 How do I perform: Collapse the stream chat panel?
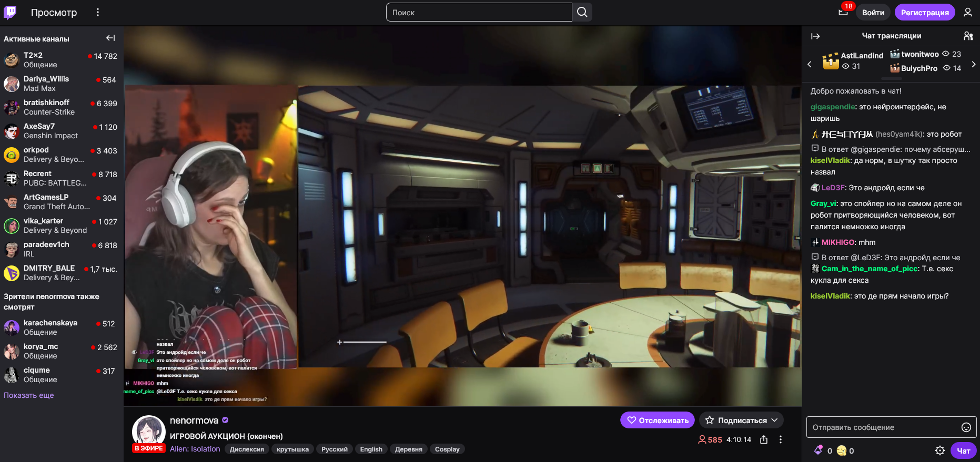tap(815, 36)
